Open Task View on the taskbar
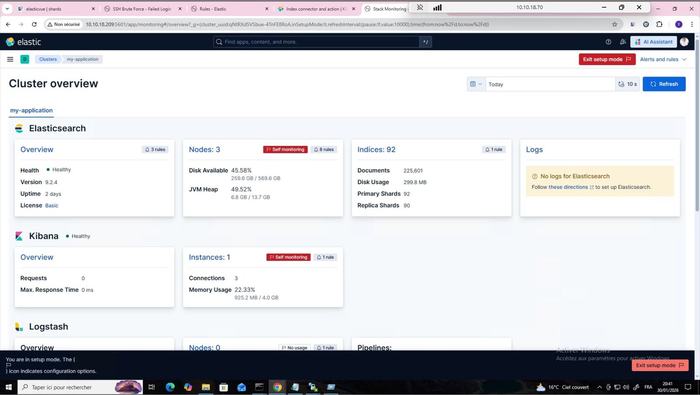 coord(151,387)
